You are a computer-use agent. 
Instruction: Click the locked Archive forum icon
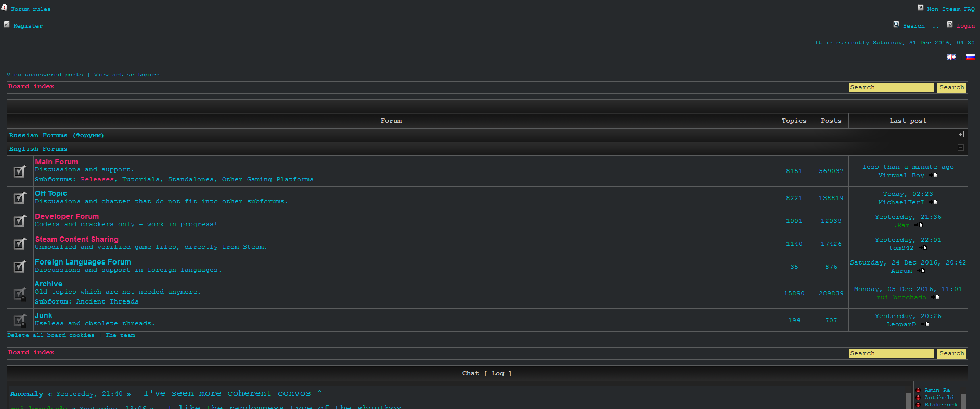[20, 294]
